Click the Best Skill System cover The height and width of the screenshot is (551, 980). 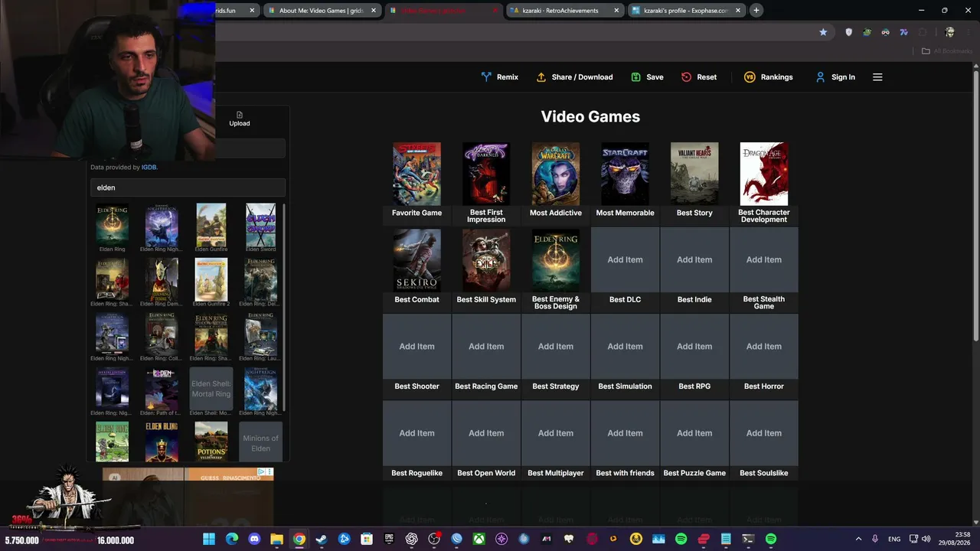click(x=486, y=260)
